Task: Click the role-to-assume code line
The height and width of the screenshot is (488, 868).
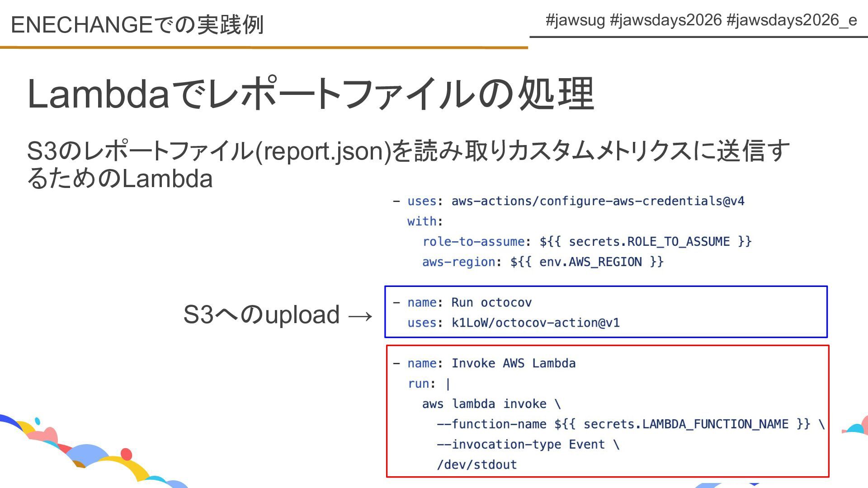Action: [586, 242]
